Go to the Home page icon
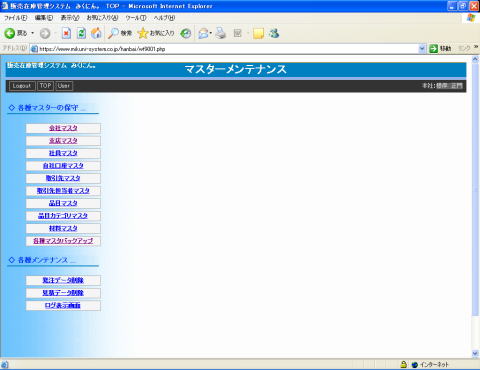This screenshot has height=370, width=480. click(96, 33)
